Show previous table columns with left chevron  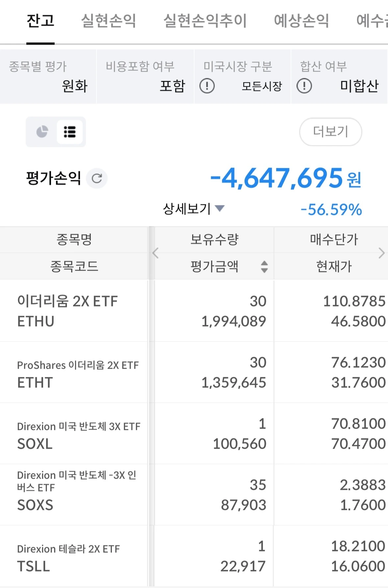click(156, 253)
